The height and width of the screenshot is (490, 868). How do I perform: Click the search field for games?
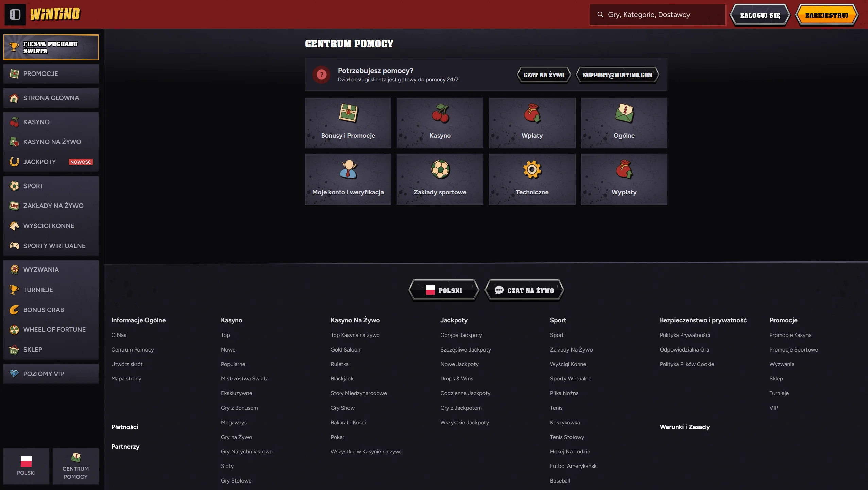658,15
